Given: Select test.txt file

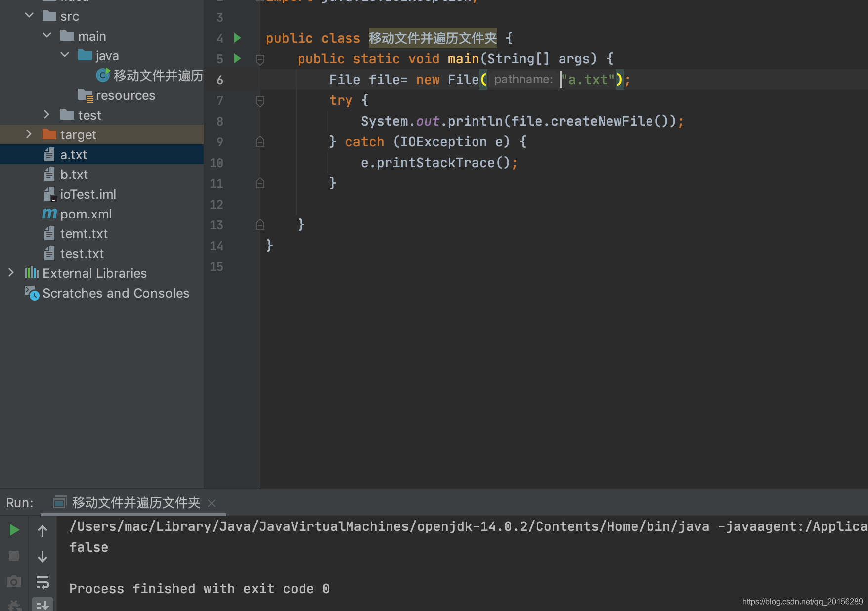Looking at the screenshot, I should point(102,253).
